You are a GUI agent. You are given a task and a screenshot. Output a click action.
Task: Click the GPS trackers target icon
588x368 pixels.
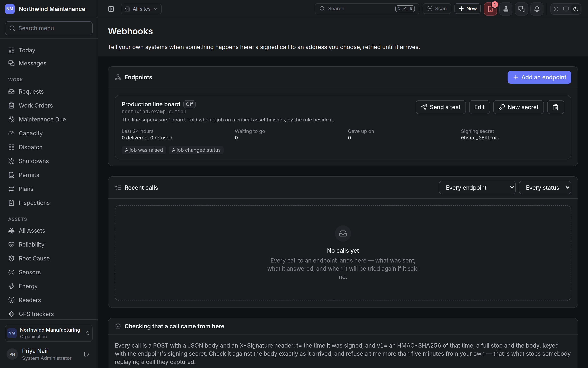(11, 314)
